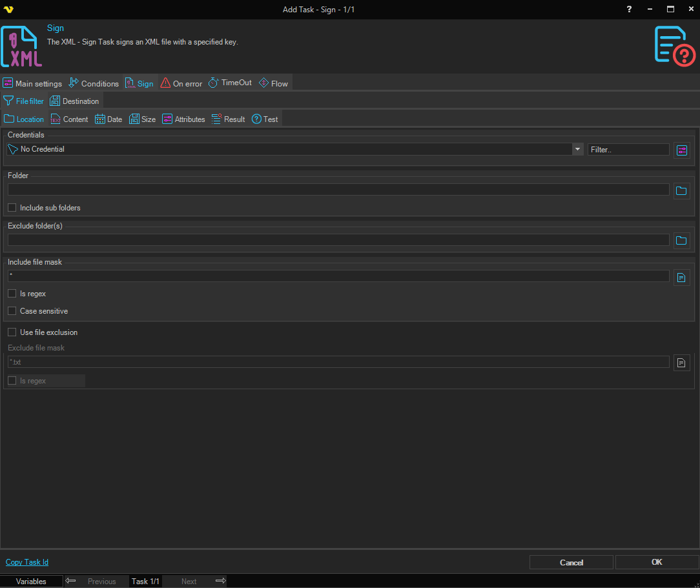Click the help document icon at top right
The image size is (700, 588).
[674, 45]
